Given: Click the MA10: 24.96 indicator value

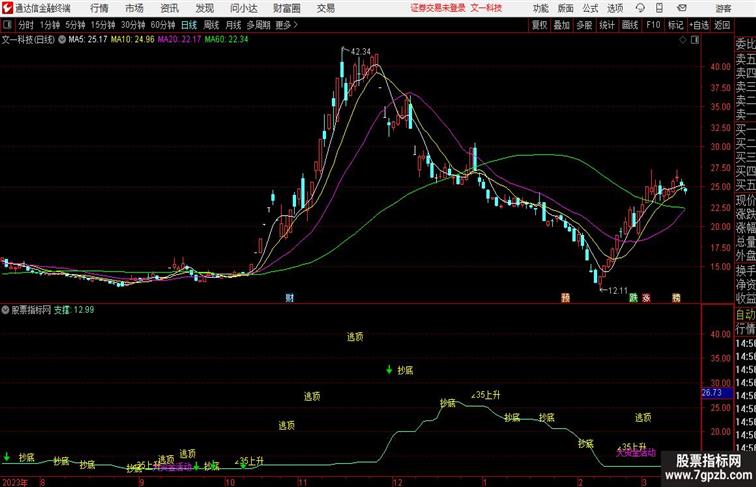Looking at the screenshot, I should tap(133, 40).
